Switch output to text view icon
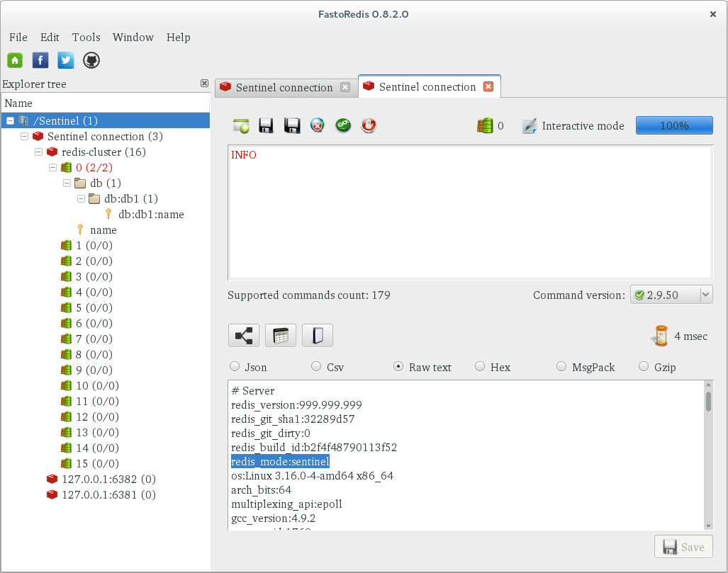Screen dimensions: 728x573 point(318,336)
